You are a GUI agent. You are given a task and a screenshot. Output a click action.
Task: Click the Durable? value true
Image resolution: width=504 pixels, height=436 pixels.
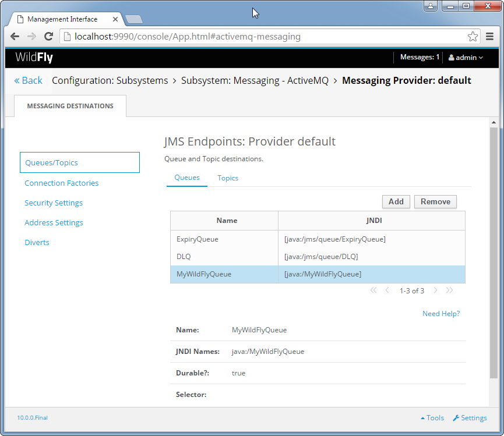point(238,373)
